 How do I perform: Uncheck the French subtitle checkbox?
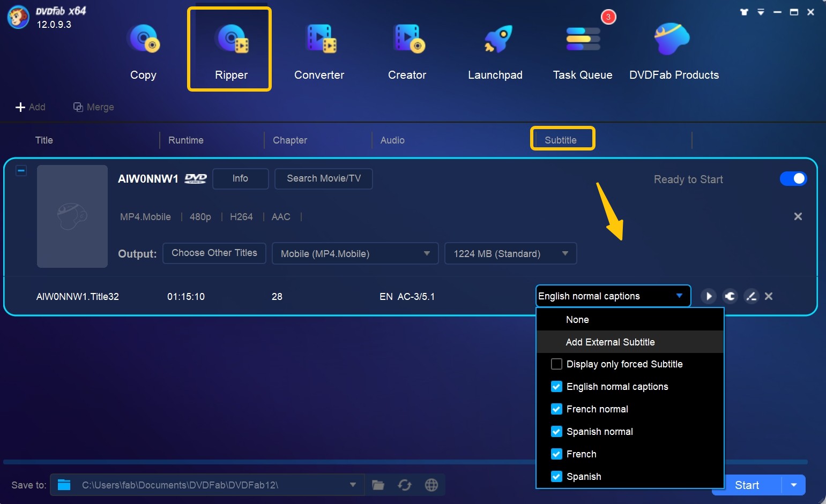click(557, 454)
